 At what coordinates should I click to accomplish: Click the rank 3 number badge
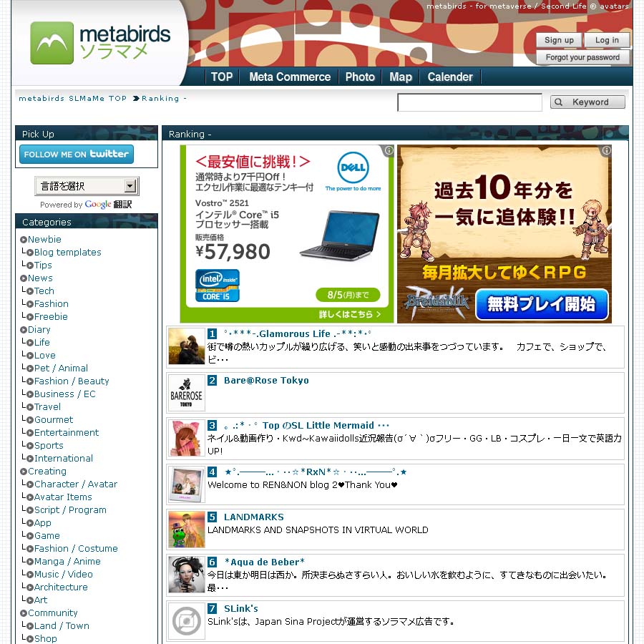click(212, 425)
